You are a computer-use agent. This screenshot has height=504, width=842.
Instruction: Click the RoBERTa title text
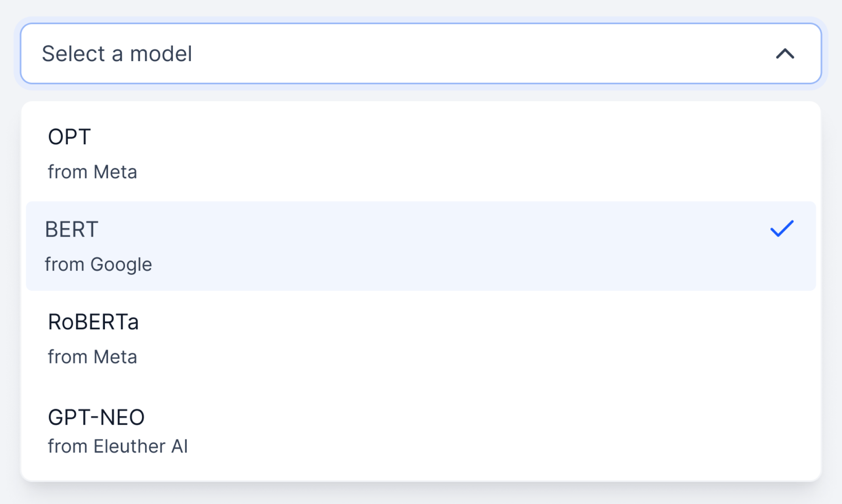[x=93, y=322]
